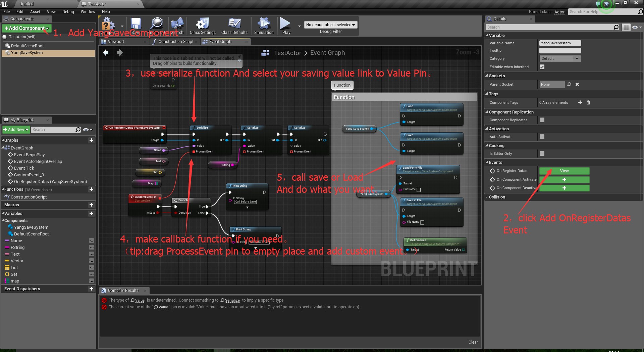Enable the Auto Activate checkbox

[x=542, y=137]
